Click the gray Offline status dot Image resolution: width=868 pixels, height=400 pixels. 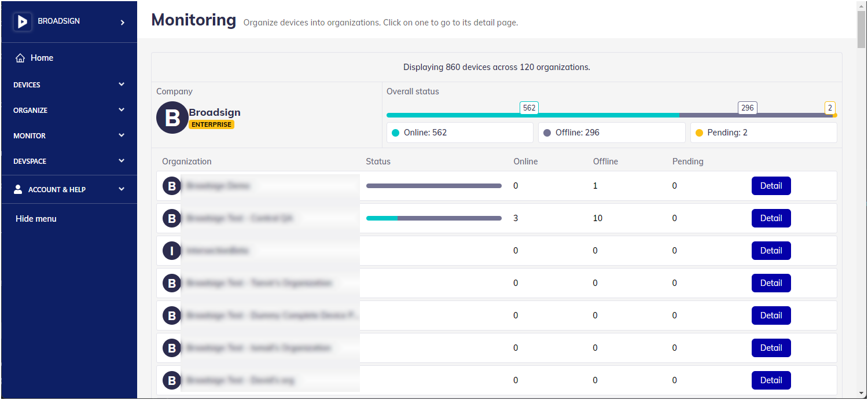pyautogui.click(x=547, y=133)
